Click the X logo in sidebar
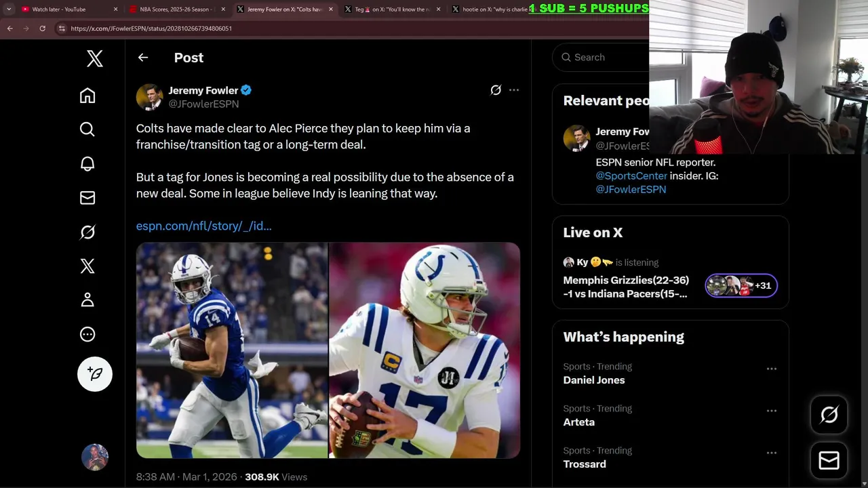This screenshot has height=488, width=868. tap(95, 58)
